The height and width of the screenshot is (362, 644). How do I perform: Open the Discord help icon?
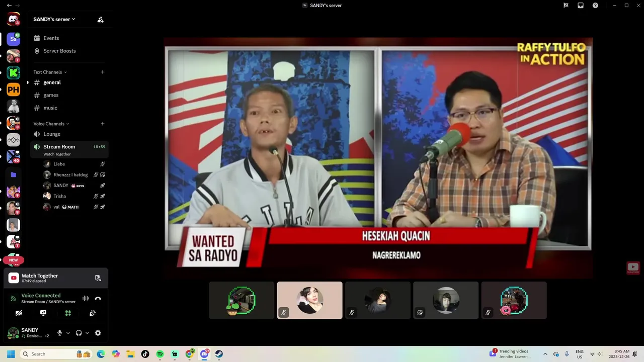pyautogui.click(x=595, y=6)
